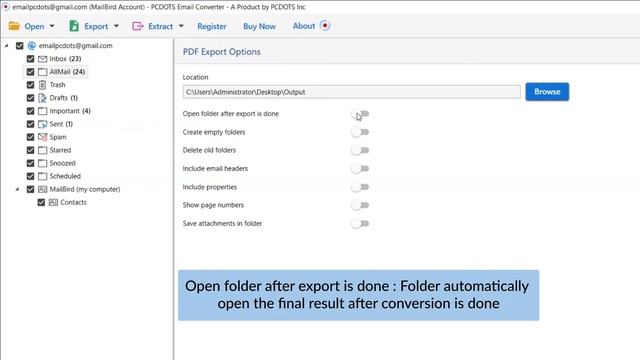Click the Location label text
The width and height of the screenshot is (640, 360).
196,77
